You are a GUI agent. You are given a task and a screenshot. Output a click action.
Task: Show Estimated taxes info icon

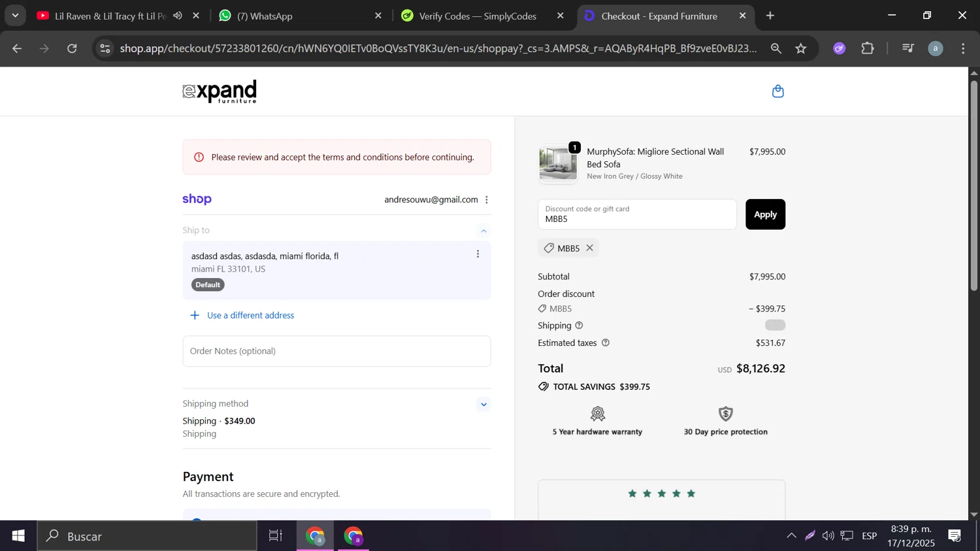[605, 343]
